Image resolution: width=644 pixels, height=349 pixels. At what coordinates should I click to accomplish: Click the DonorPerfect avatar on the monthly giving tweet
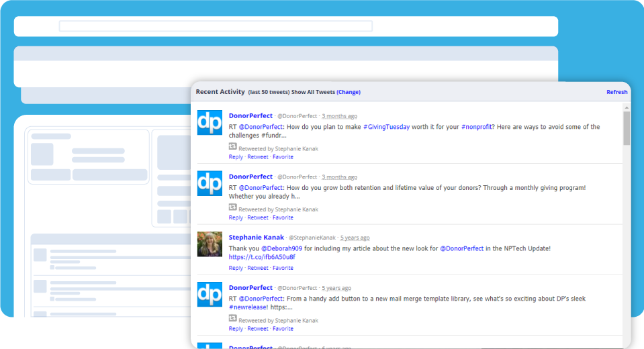pyautogui.click(x=210, y=183)
